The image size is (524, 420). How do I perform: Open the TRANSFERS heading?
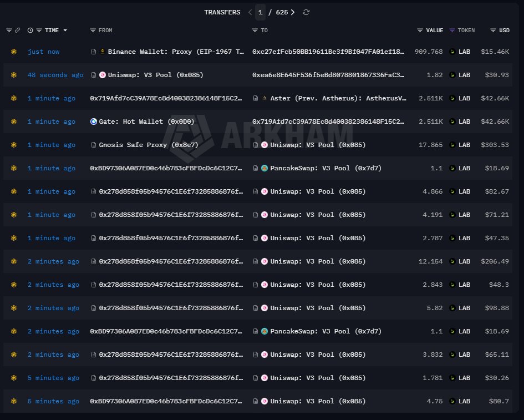click(222, 12)
